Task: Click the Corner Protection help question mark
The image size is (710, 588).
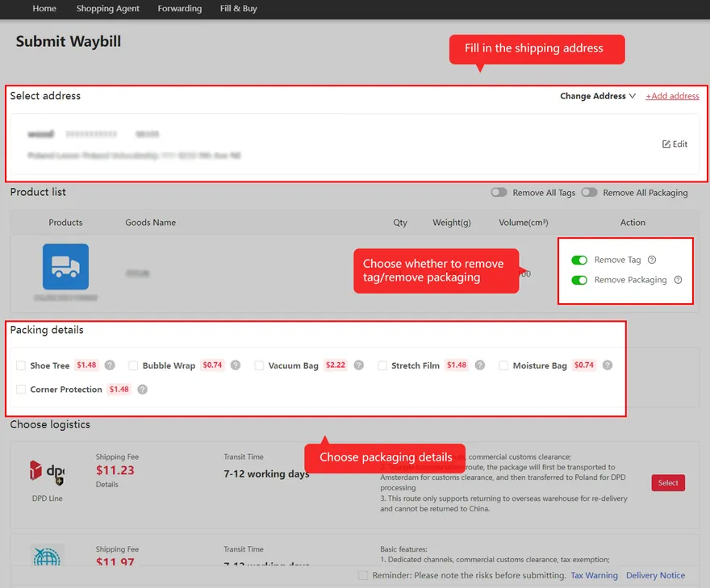Action: point(143,390)
